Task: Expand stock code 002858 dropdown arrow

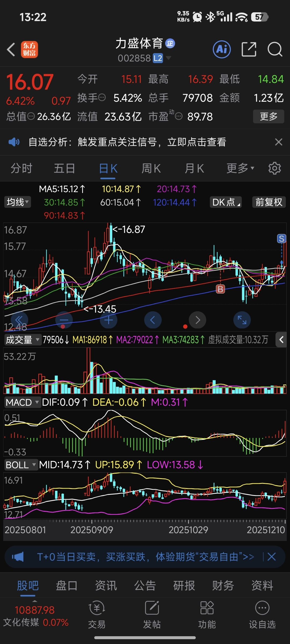Action: click(x=168, y=58)
